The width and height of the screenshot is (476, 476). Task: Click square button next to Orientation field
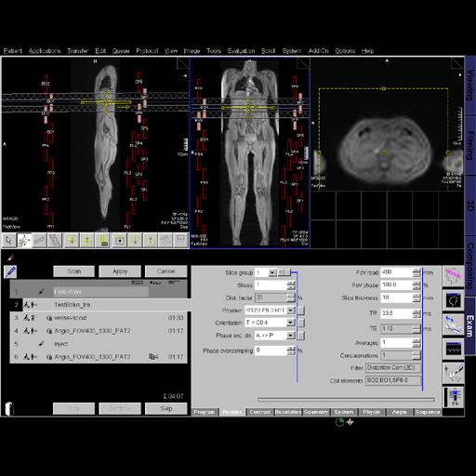pos(301,323)
